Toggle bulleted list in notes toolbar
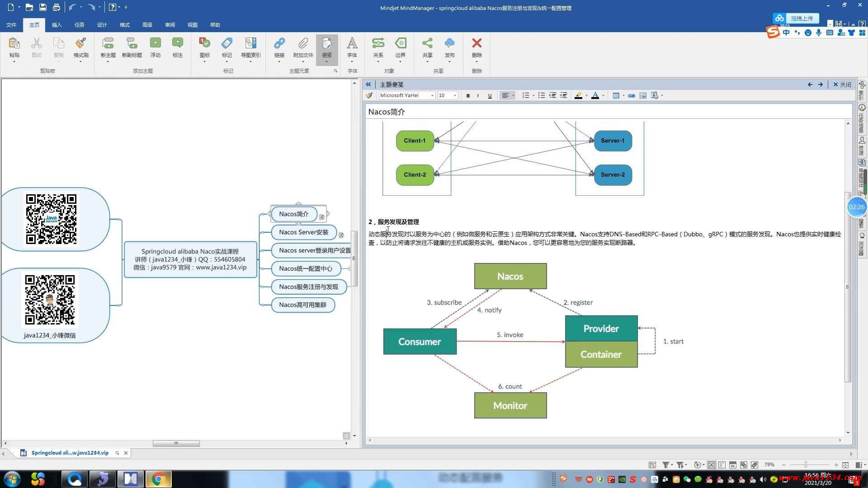This screenshot has width=868, height=488. [542, 95]
